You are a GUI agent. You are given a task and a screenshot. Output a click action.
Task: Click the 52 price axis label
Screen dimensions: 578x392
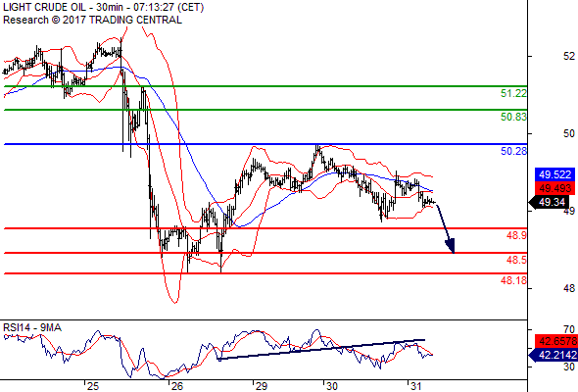569,56
